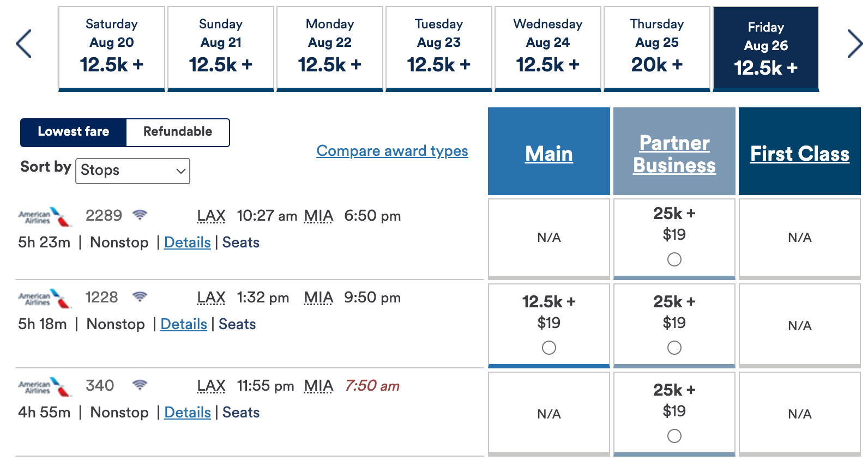Click Wi-Fi icon for flight 340
Screen dimensions: 868x461
[x=140, y=385]
